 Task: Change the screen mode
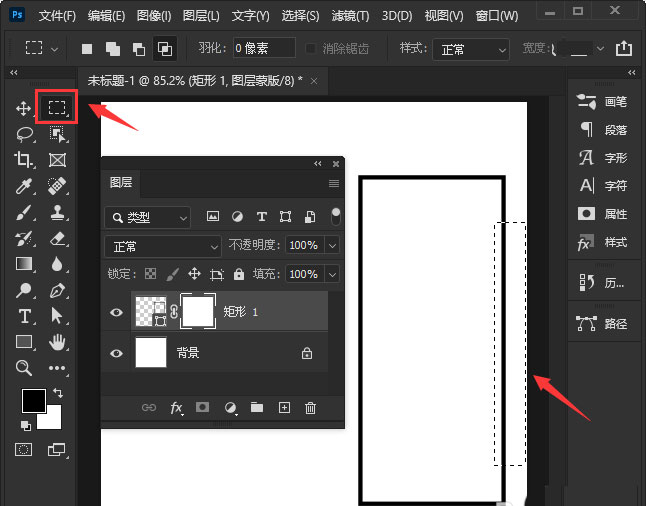pyautogui.click(x=56, y=450)
